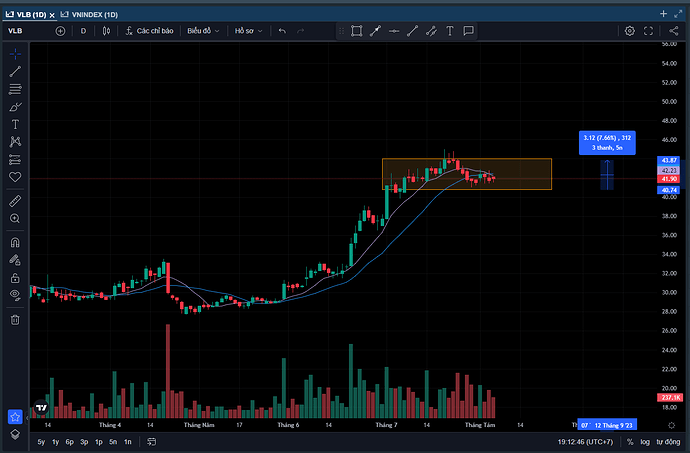Select the brush drawing tool
690x453 pixels.
15,107
